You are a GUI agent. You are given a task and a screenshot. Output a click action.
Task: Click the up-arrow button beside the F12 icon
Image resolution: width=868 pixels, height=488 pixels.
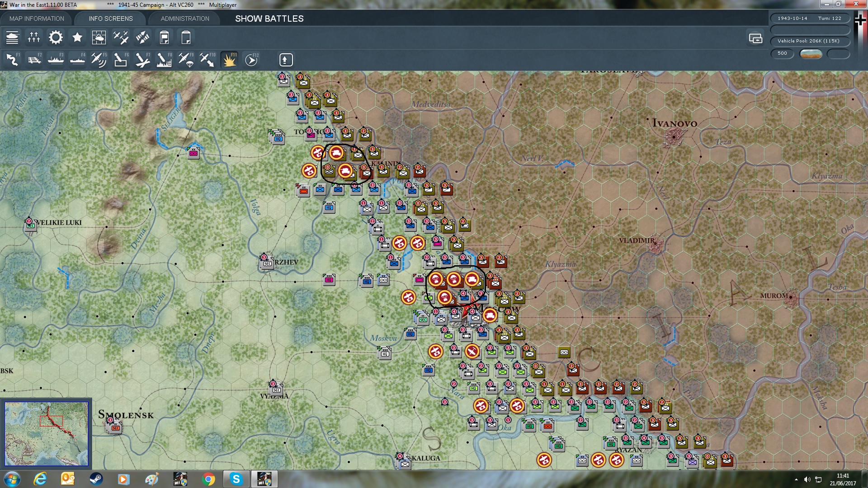pyautogui.click(x=286, y=60)
